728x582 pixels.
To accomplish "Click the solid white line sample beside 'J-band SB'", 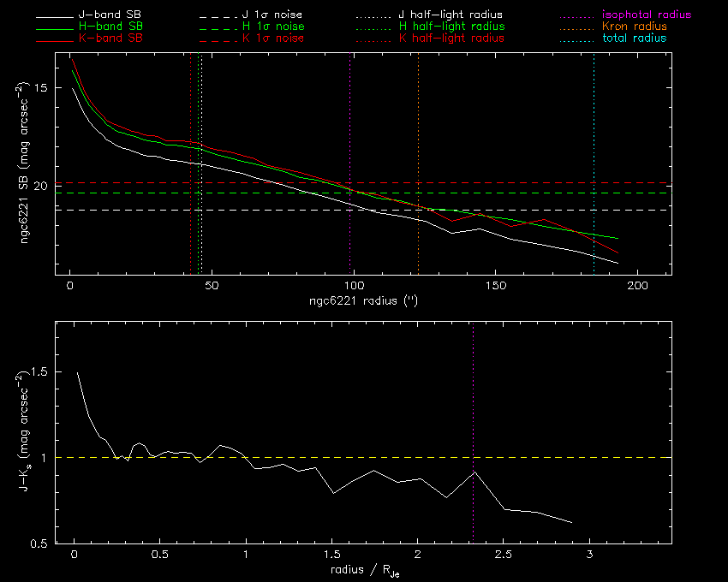I will click(x=55, y=17).
